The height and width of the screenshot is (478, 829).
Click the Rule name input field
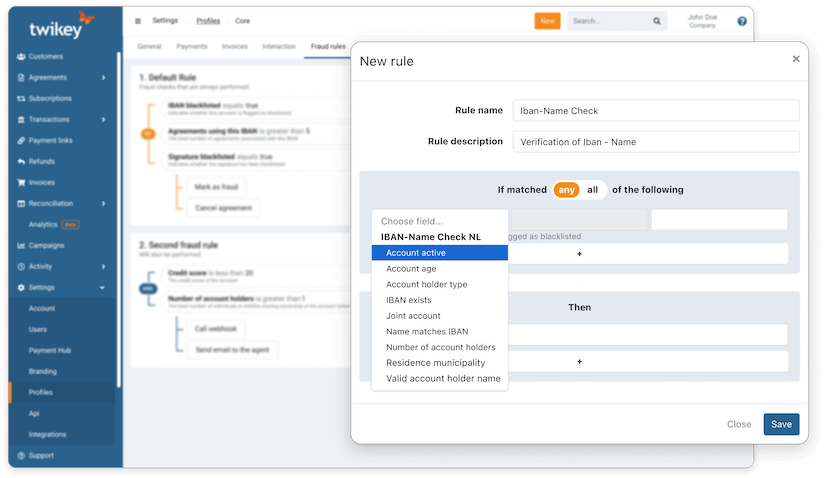click(x=655, y=111)
